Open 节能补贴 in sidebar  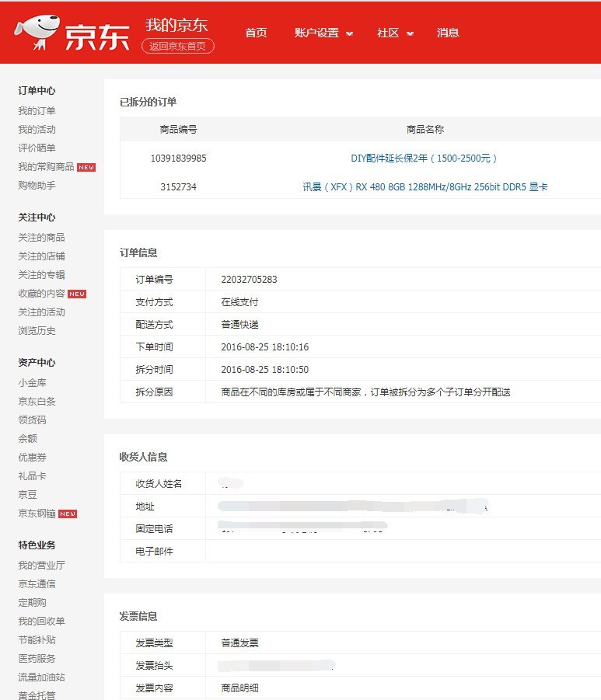pos(37,640)
